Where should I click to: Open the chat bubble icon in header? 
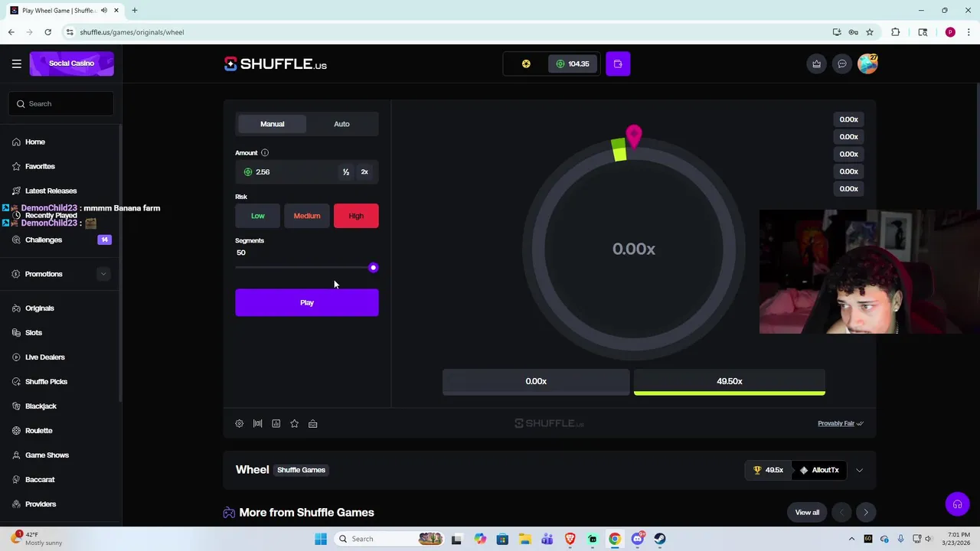pyautogui.click(x=841, y=64)
